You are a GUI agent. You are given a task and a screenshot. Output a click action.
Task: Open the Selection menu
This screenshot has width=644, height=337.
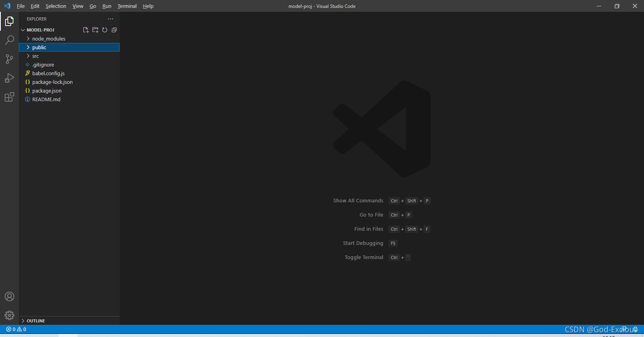(x=56, y=6)
